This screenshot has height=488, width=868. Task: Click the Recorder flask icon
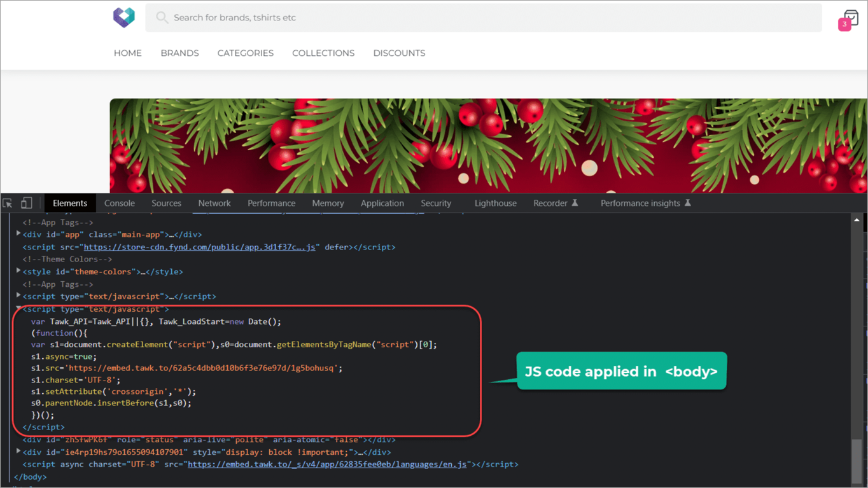click(575, 203)
